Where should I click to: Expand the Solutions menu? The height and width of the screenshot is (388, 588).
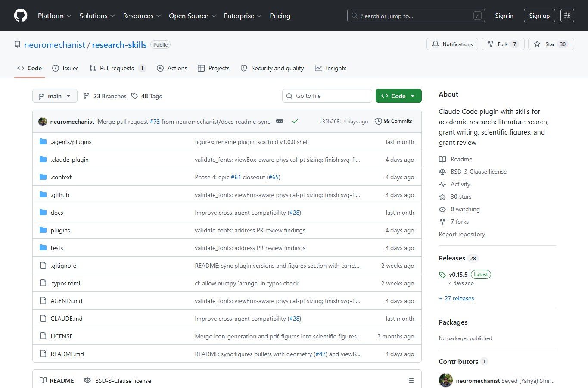pos(97,16)
